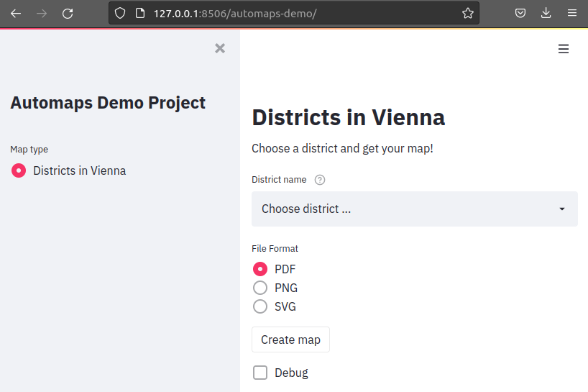This screenshot has width=588, height=392.
Task: Open the Firefox application menu
Action: (x=572, y=13)
